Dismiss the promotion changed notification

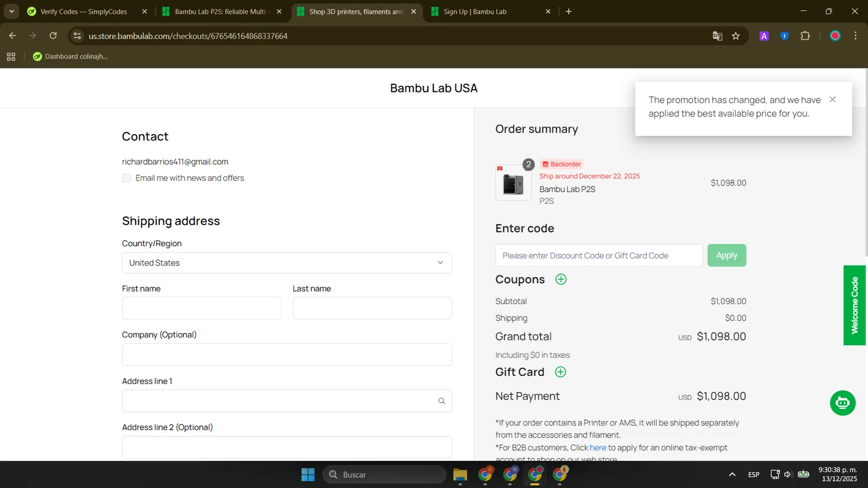point(832,99)
